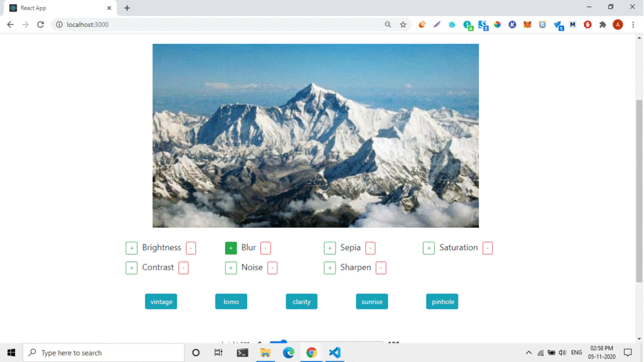The width and height of the screenshot is (644, 362).
Task: Open the notification center icon
Action: [627, 352]
